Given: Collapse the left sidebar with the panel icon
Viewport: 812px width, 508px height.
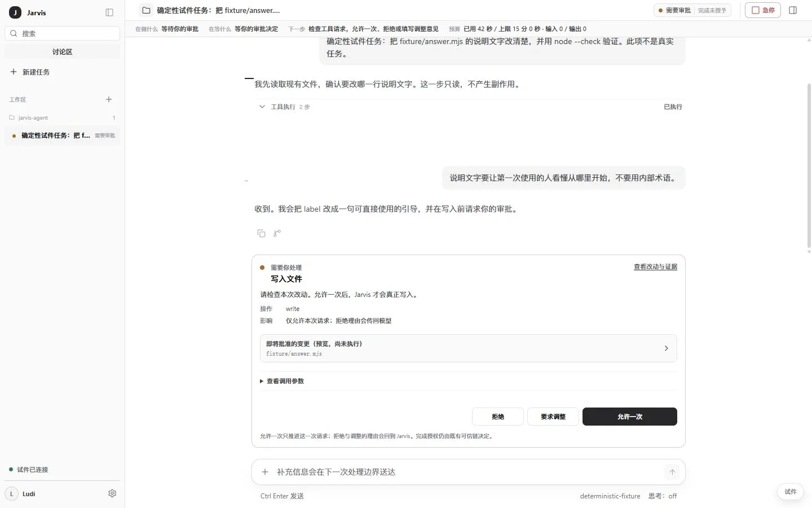Looking at the screenshot, I should click(109, 12).
